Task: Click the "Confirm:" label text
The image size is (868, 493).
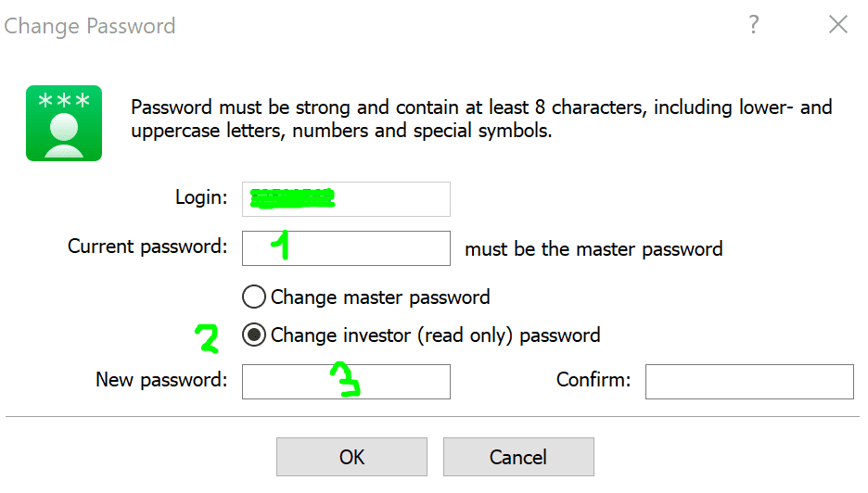Action: [x=593, y=380]
